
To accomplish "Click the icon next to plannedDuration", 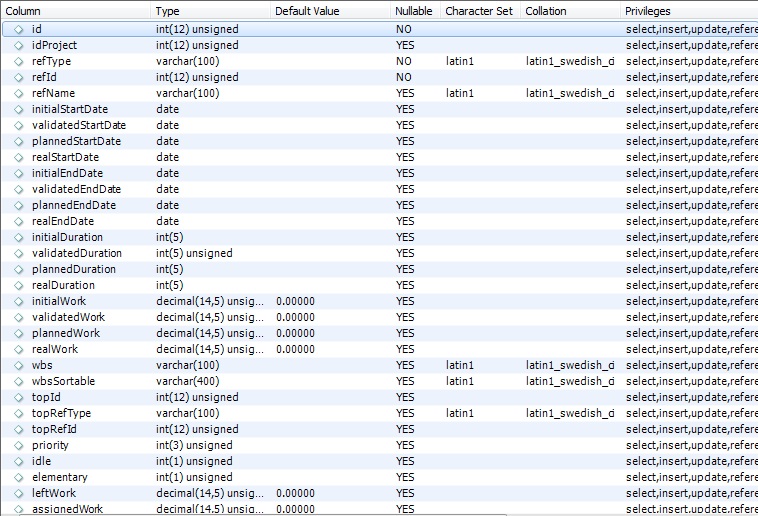I will point(18,269).
